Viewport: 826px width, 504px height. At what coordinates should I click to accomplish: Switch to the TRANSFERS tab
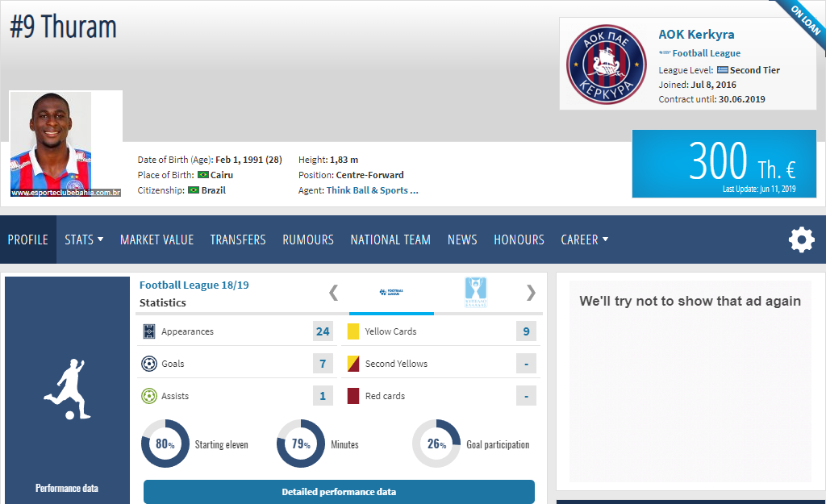pos(238,240)
